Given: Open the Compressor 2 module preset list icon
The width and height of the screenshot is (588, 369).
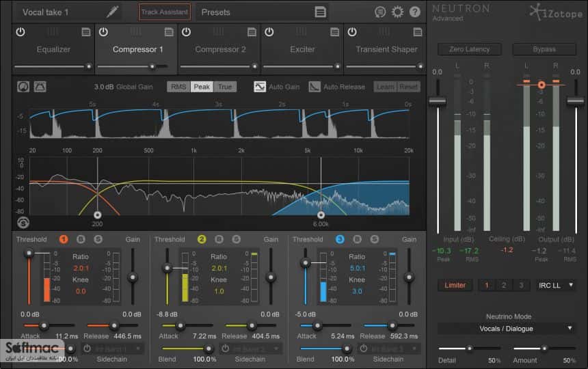Looking at the screenshot, I should (252, 32).
